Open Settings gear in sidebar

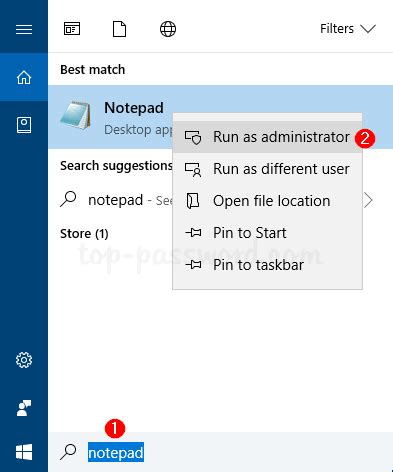24,360
